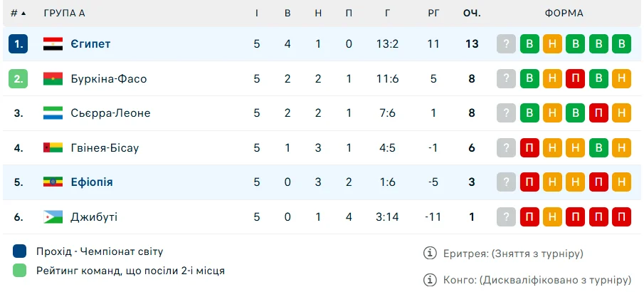Click the Guinea-Bissau flag icon
644x292 pixels.
[x=53, y=147]
